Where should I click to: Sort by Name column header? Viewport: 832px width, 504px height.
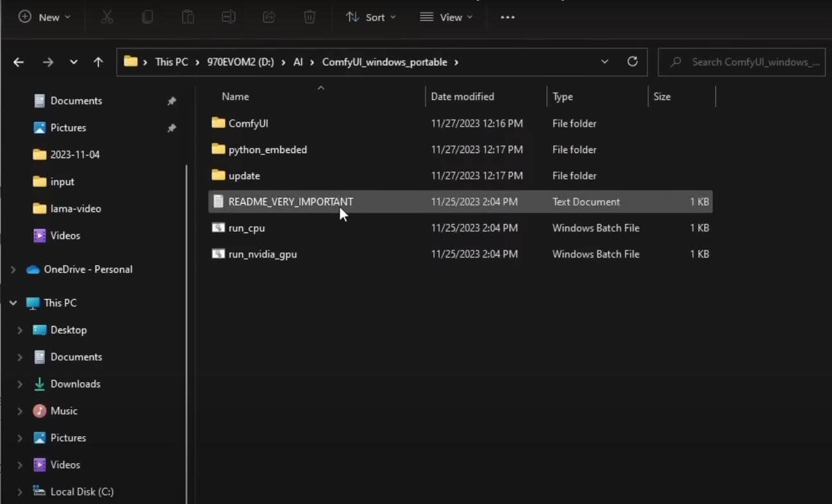pos(235,97)
